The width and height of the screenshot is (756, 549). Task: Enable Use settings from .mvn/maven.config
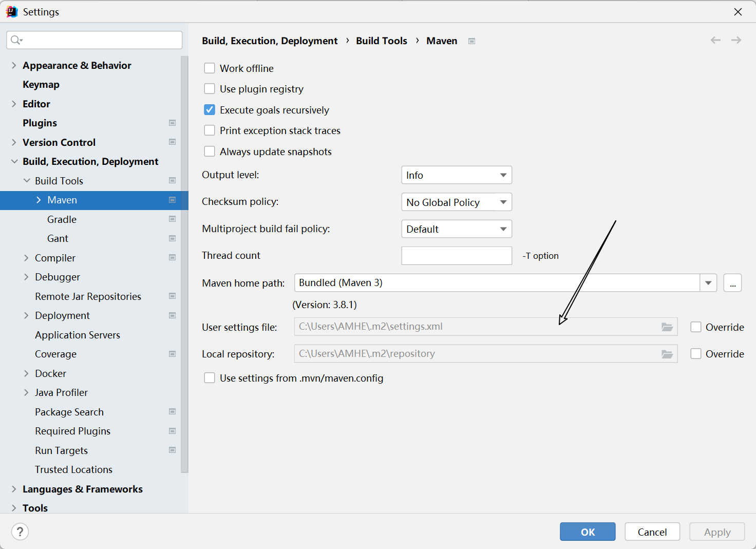(210, 378)
